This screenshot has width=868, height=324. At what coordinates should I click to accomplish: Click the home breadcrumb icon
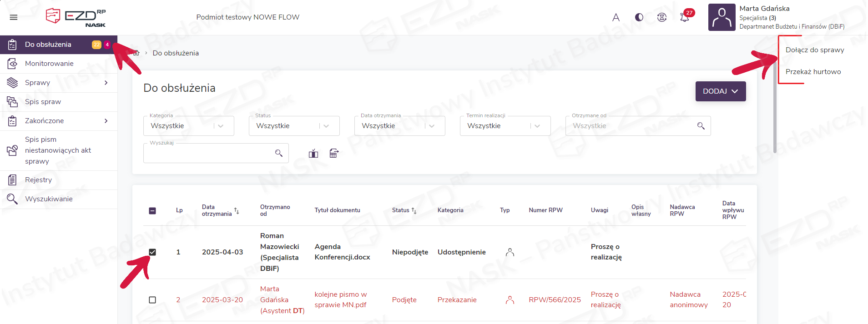point(136,53)
